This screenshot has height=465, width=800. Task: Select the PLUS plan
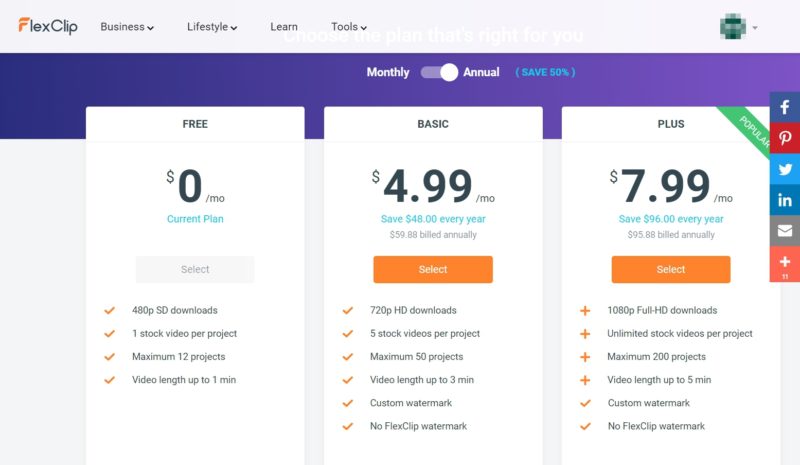[x=670, y=270]
